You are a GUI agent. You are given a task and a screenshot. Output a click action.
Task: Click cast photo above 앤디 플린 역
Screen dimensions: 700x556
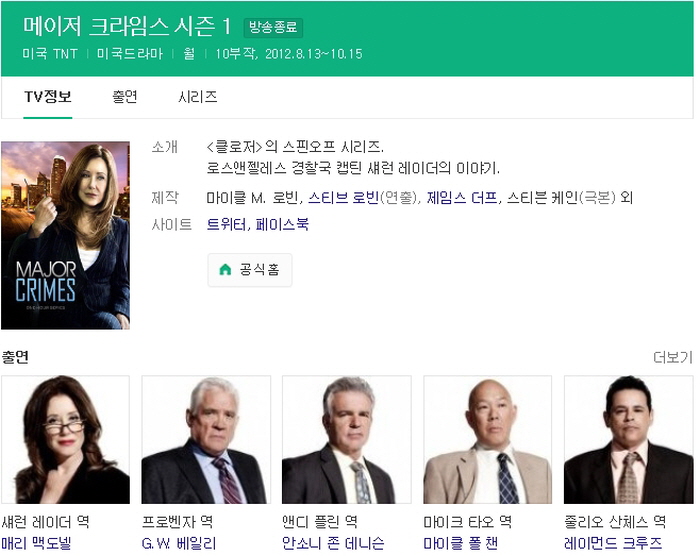click(347, 439)
